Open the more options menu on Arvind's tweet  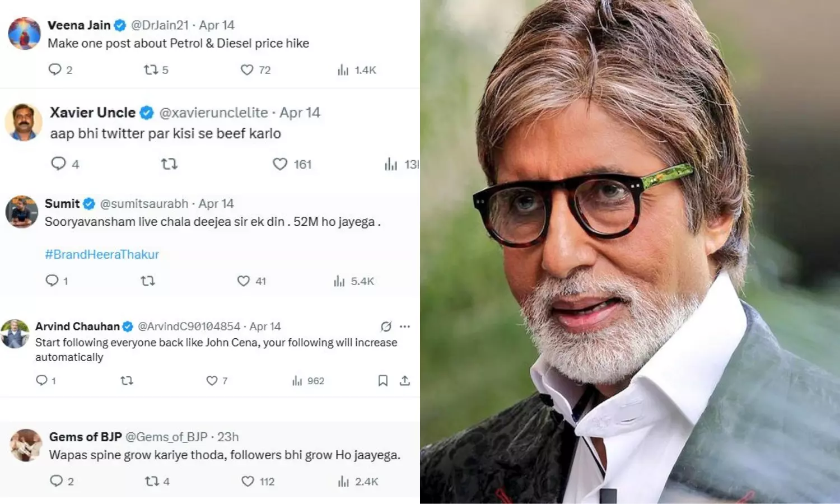(x=404, y=326)
